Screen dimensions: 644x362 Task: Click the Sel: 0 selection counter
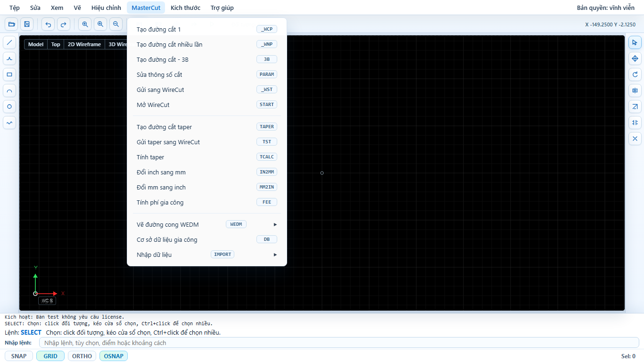(x=628, y=356)
